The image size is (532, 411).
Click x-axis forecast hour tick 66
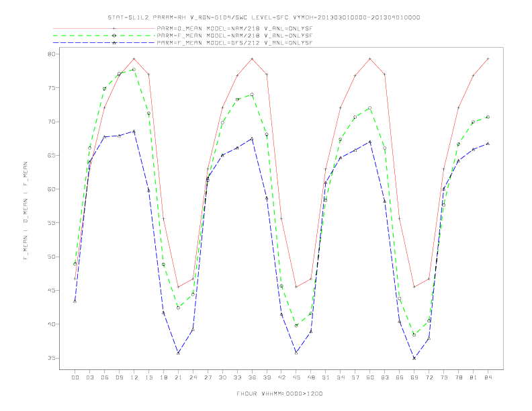400,377
